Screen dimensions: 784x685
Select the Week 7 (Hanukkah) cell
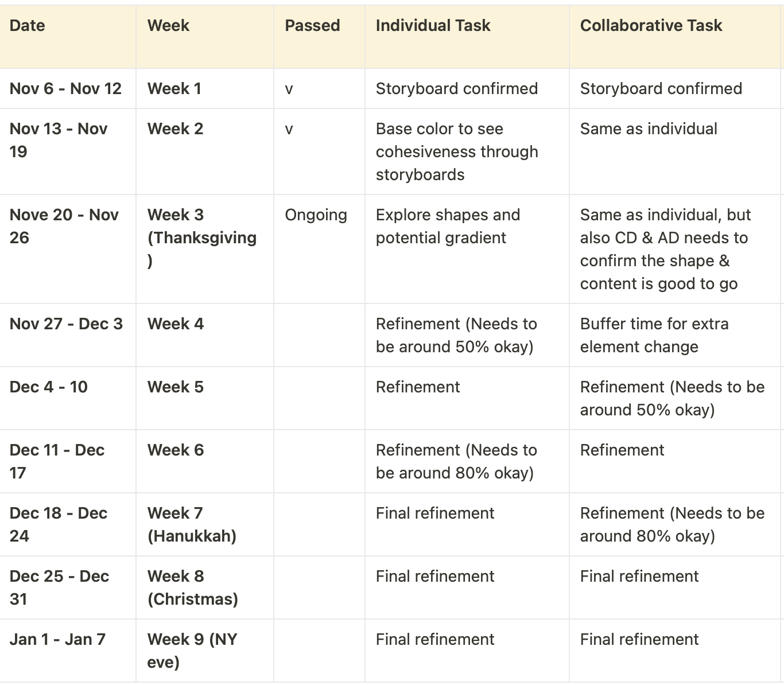(x=205, y=524)
